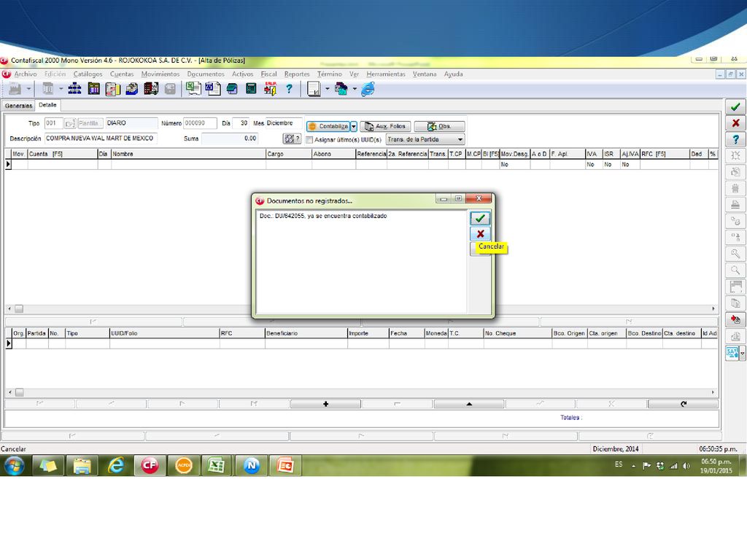
Task: Open the Word document toolbar icon
Action: point(213,88)
